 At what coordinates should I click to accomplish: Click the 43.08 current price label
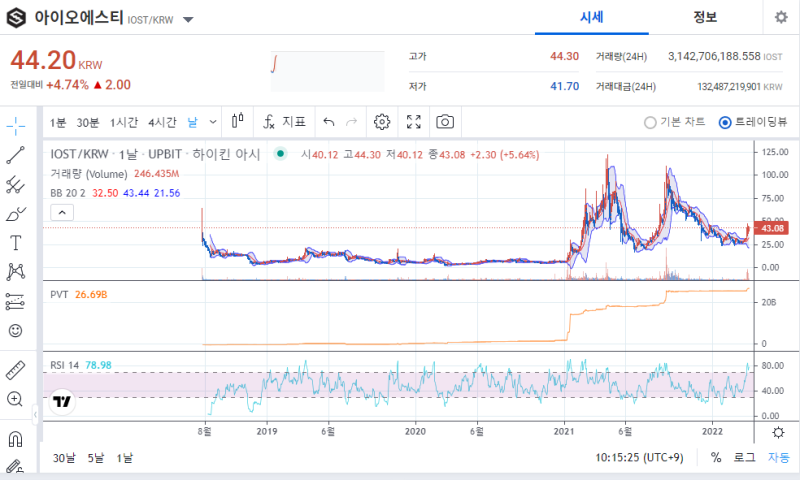772,228
